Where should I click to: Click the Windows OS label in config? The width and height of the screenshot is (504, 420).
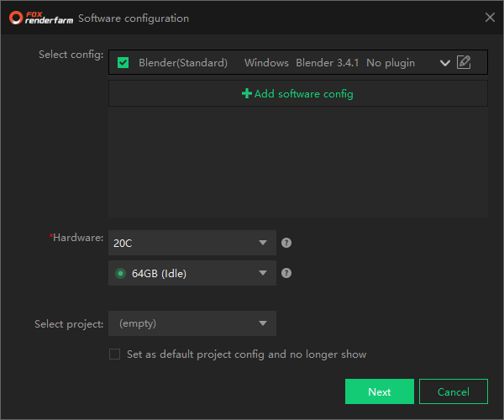[x=266, y=63]
